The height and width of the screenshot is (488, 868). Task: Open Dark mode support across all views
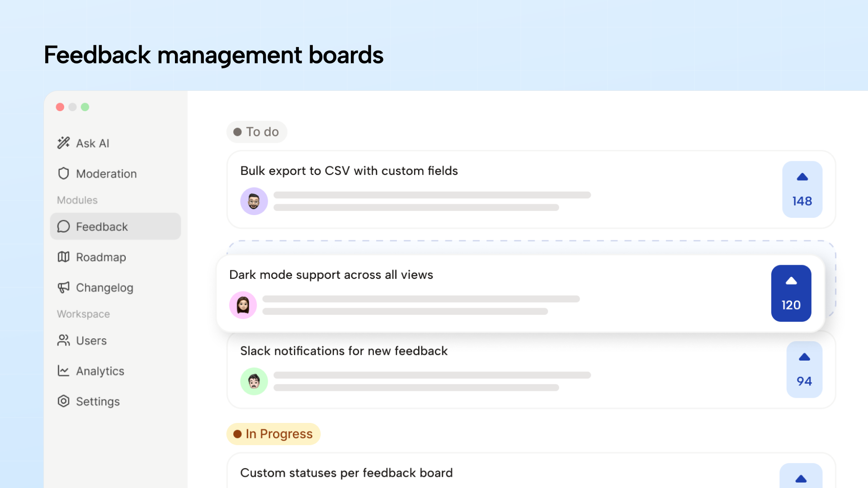331,275
